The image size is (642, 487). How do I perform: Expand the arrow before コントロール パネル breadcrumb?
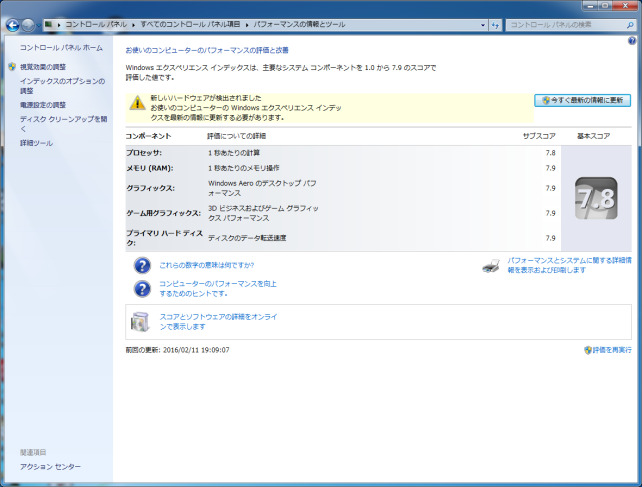tap(59, 25)
